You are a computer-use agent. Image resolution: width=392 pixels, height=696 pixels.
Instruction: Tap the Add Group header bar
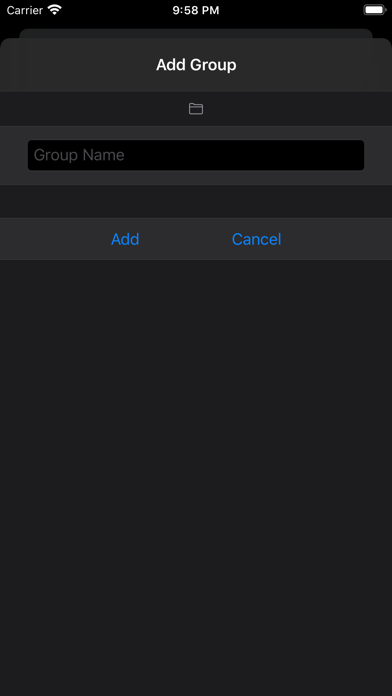(196, 65)
